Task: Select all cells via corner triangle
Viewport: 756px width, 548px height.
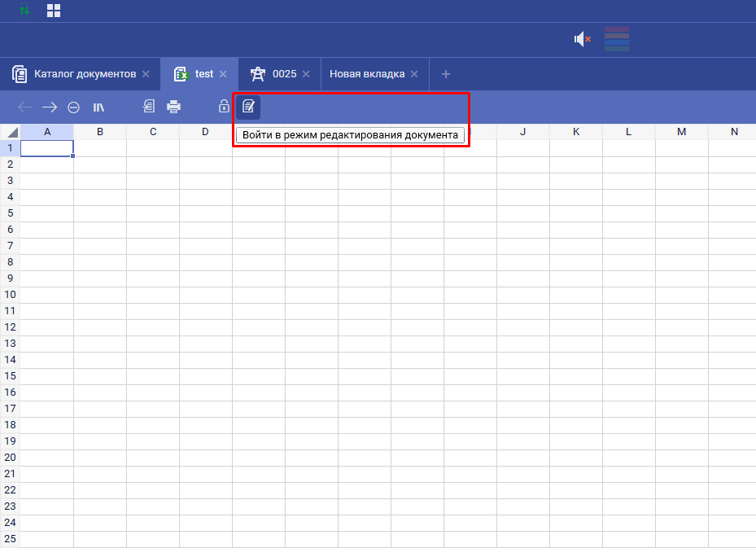Action: 11,132
